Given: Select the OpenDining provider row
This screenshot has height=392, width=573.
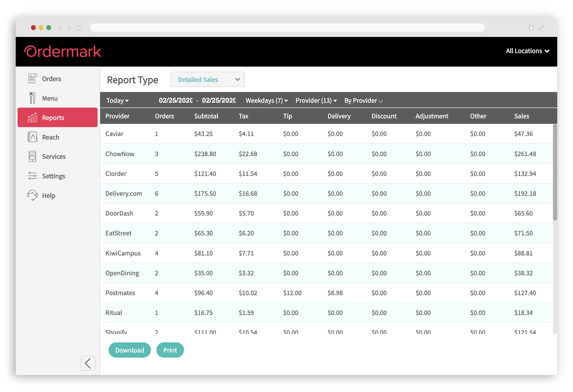Looking at the screenshot, I should [327, 273].
